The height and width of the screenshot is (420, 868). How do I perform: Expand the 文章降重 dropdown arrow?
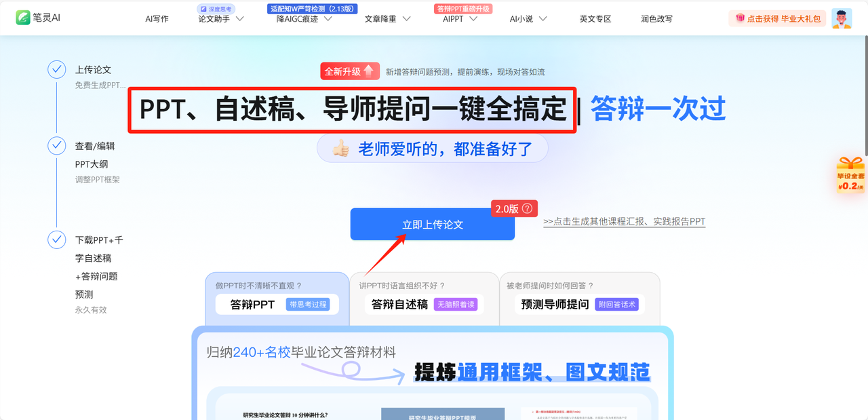pyautogui.click(x=406, y=19)
